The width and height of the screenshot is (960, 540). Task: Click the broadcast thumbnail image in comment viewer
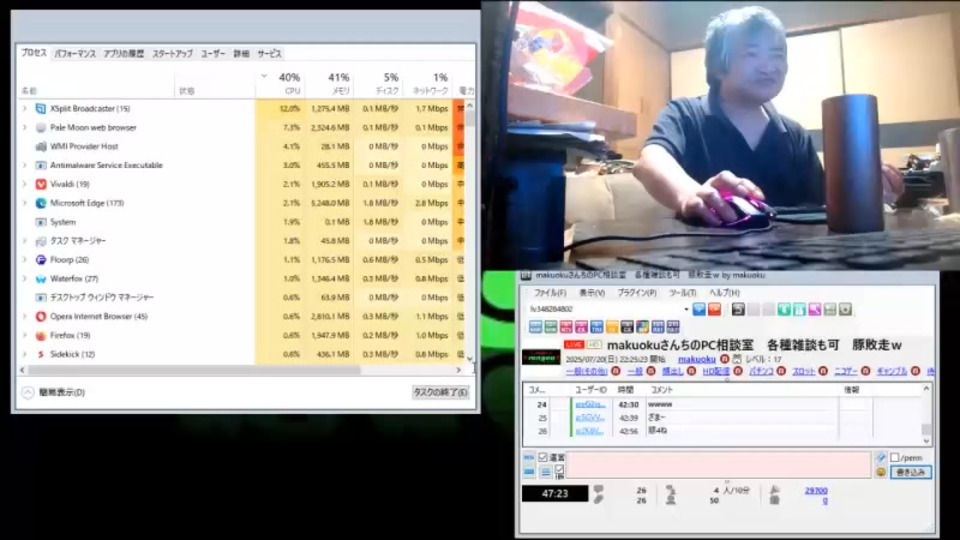541,358
